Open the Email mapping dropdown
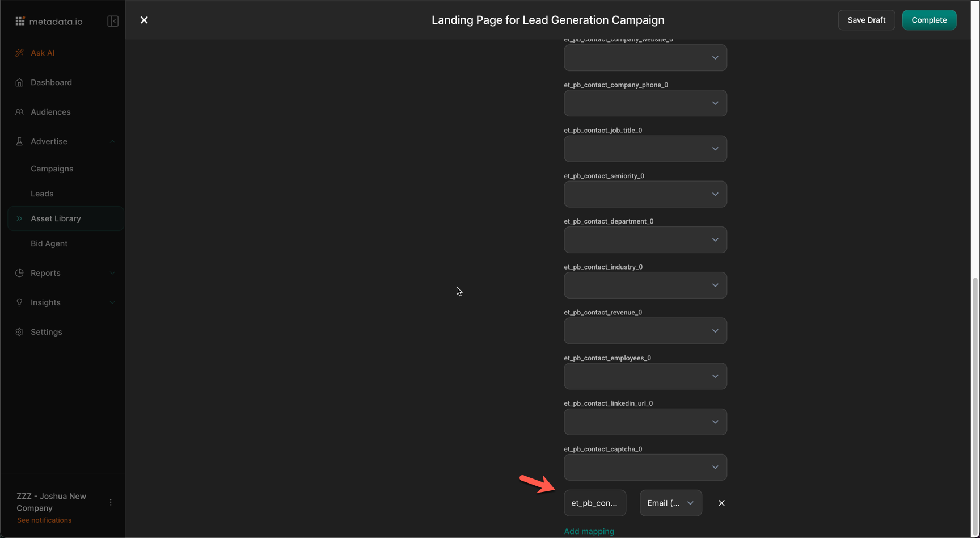This screenshot has width=980, height=538. 670,503
